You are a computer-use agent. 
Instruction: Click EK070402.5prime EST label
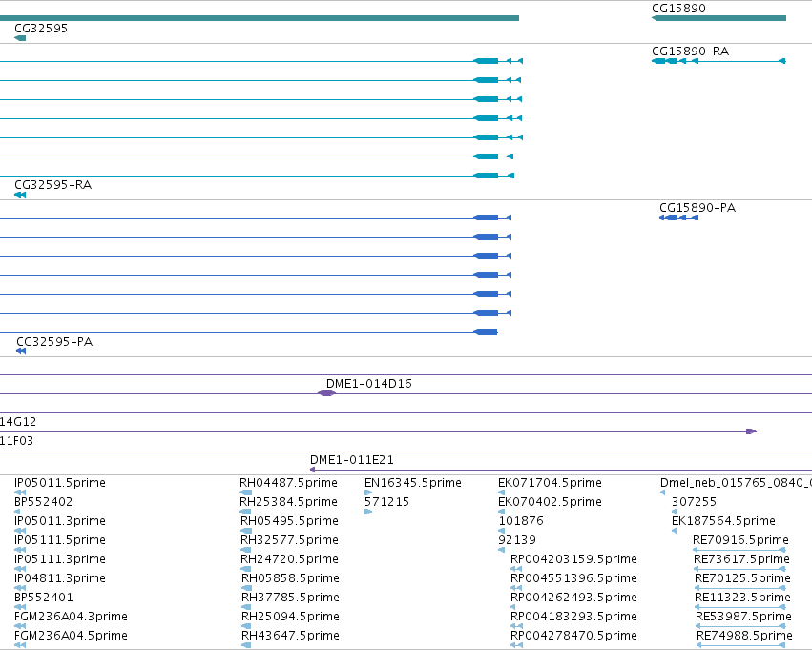click(550, 502)
